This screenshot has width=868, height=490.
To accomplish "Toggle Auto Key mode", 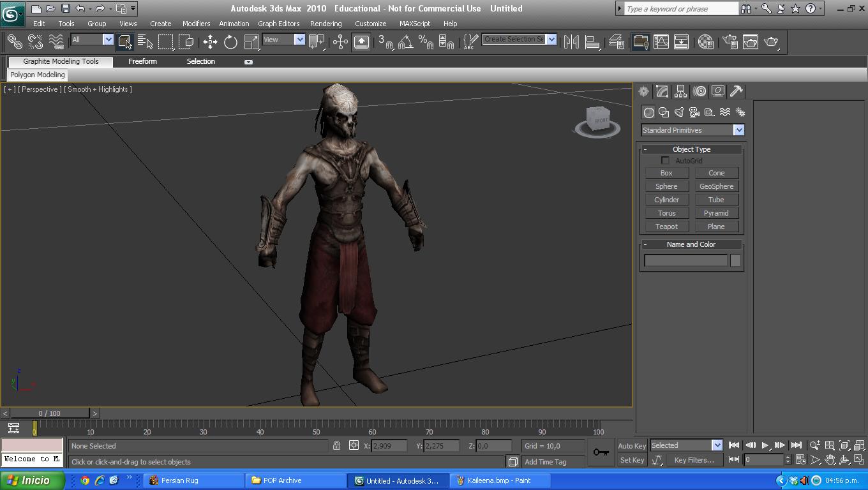I will [632, 446].
